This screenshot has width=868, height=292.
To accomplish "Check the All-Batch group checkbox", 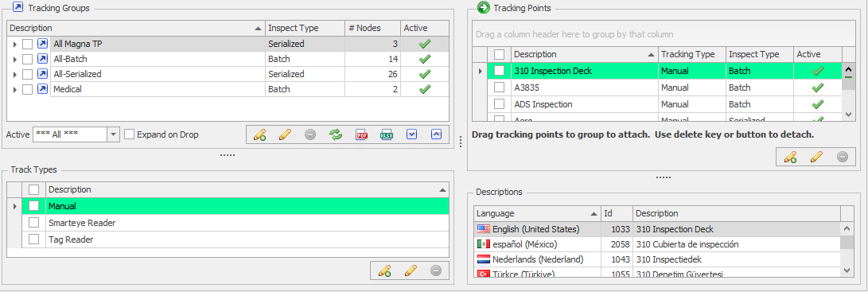I will (27, 60).
